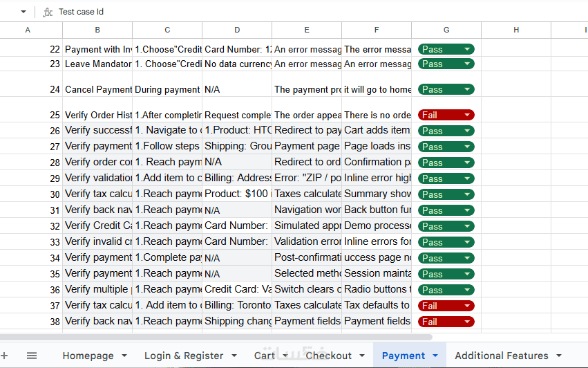
Task: Select the Checkout sheet tab
Action: pyautogui.click(x=328, y=356)
